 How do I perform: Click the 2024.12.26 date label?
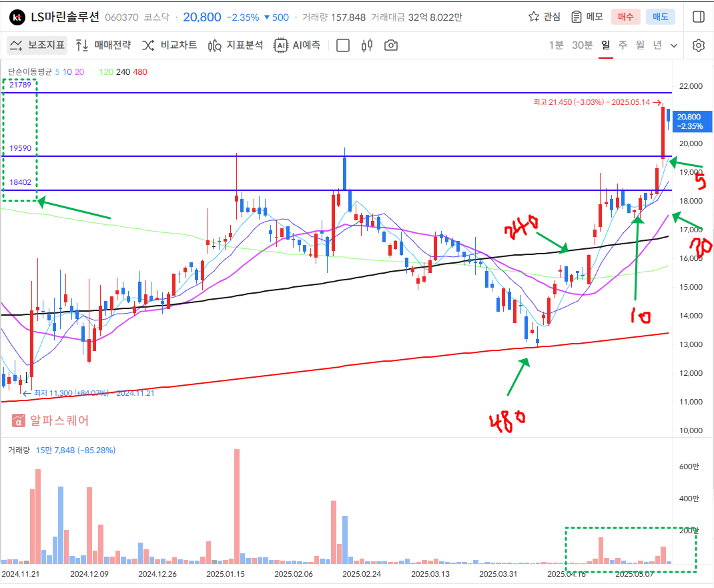point(157,574)
